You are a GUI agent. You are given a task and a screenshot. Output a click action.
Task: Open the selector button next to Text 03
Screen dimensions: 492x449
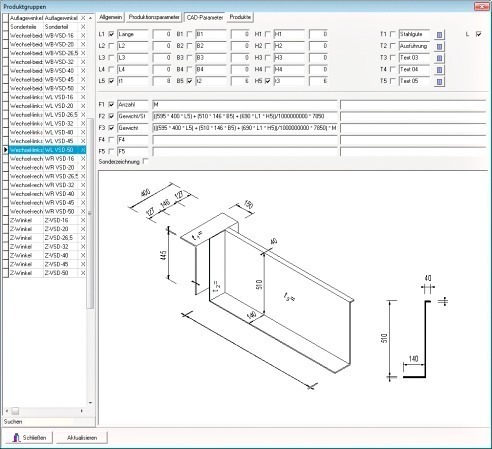[x=439, y=58]
